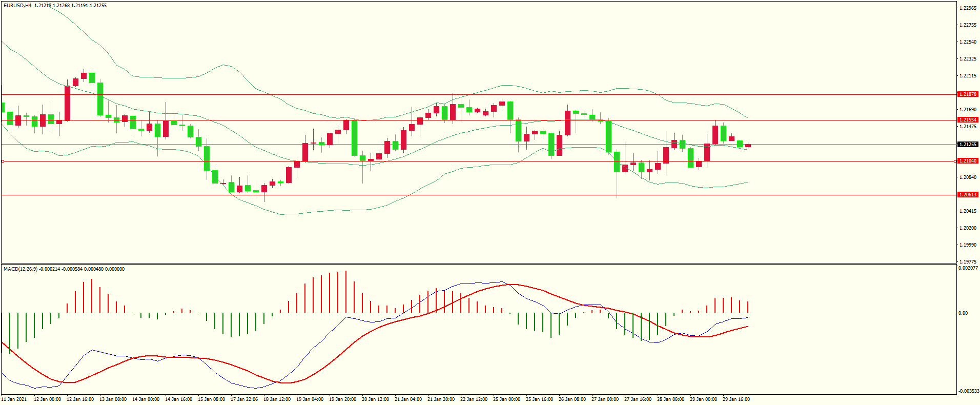This screenshot has height=405, width=980.
Task: Click the 1.22965 value on price axis
Action: (x=968, y=8)
